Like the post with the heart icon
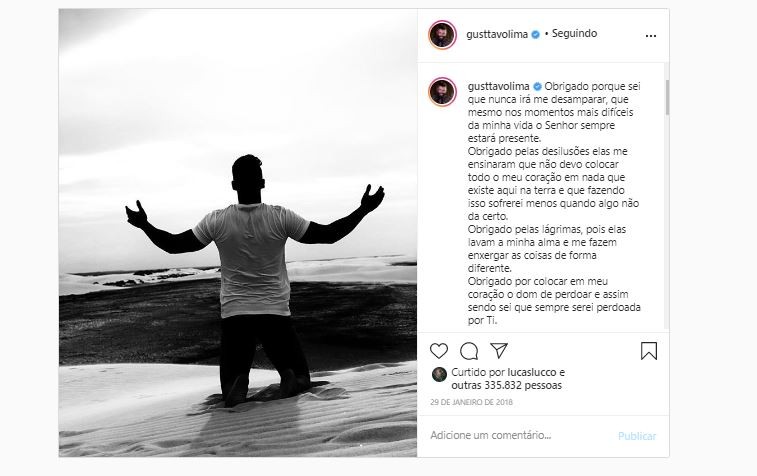Screen dimensions: 757x476 tap(439, 351)
